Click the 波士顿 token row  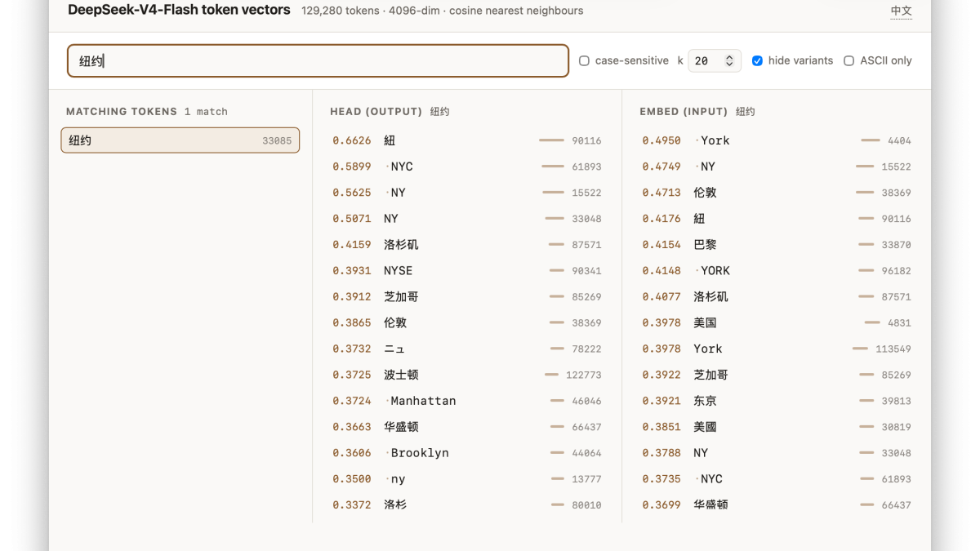(x=467, y=375)
